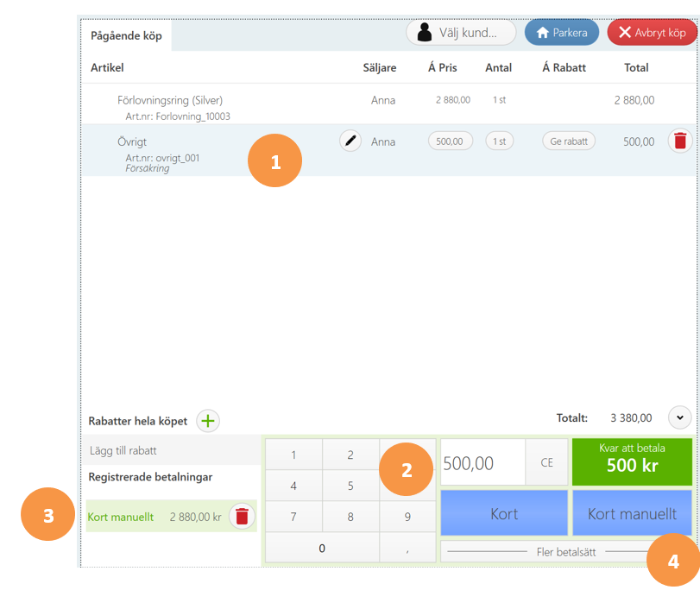Click the Antal column header
This screenshot has height=590, width=700.
point(498,68)
